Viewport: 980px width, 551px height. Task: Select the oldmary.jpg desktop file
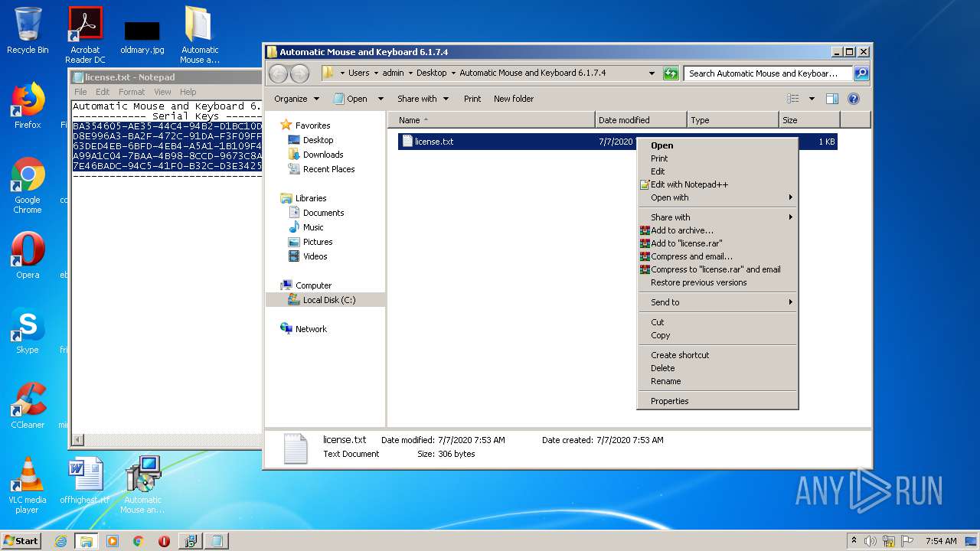click(x=142, y=37)
